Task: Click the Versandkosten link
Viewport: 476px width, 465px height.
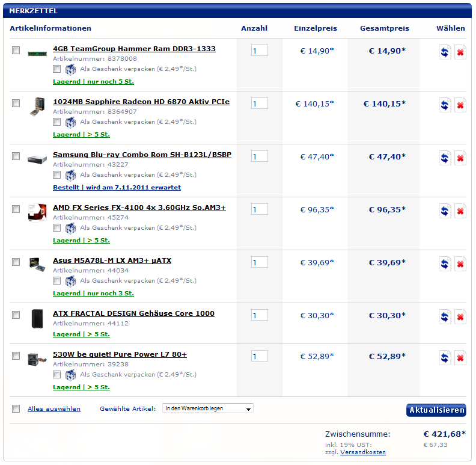Action: 363,452
